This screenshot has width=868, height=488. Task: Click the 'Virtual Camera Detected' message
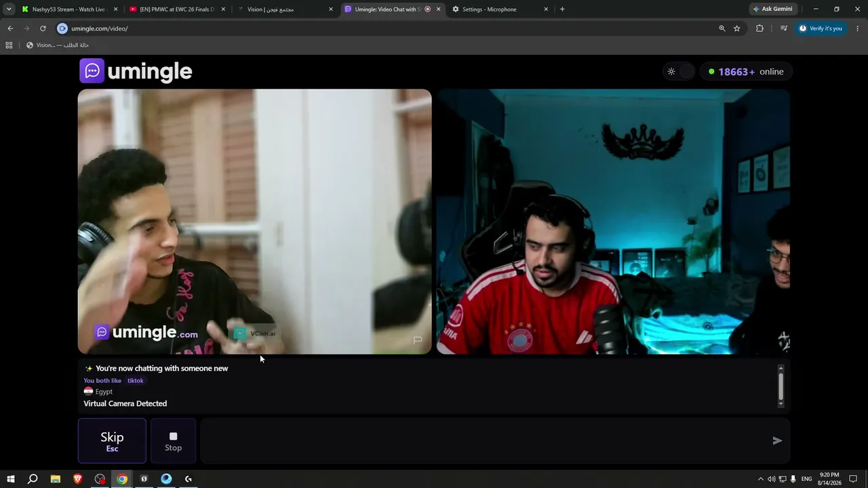[x=125, y=403]
